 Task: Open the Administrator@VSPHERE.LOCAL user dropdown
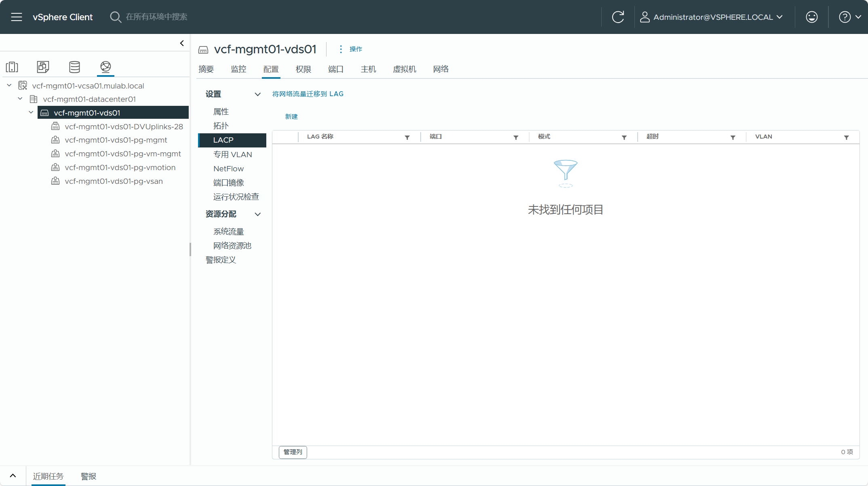pyautogui.click(x=713, y=17)
